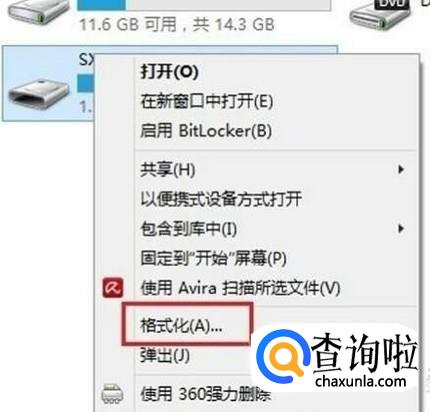Choose 弹出(J) to eject drive
The height and width of the screenshot is (412, 430).
pyautogui.click(x=165, y=356)
